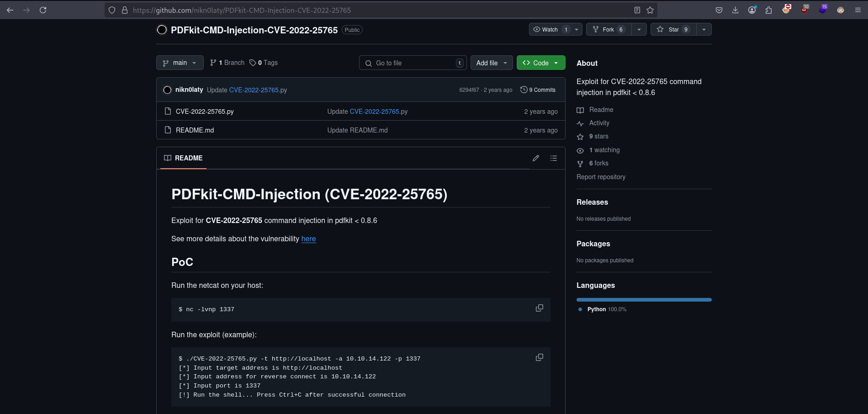Click repository title PDFkit-CMD-Injection-CVE-2022-25765
Screen dimensions: 868x414
point(254,30)
